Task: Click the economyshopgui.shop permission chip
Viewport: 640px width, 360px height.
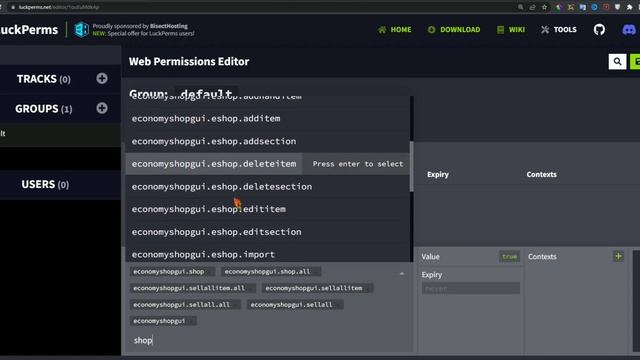Action: pyautogui.click(x=172, y=271)
